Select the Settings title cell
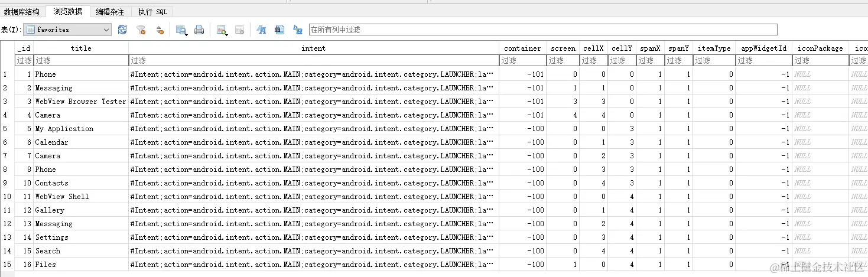 tap(81, 237)
